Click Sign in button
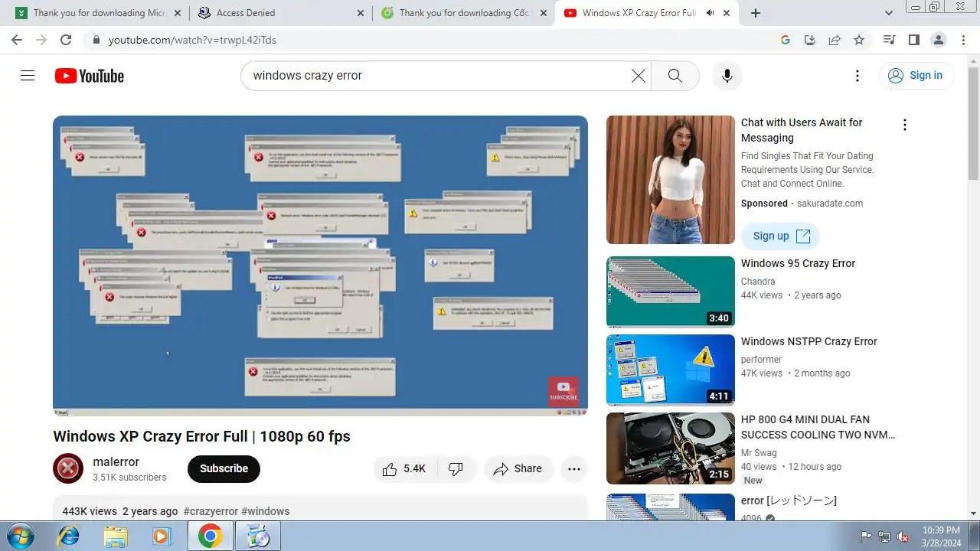980x551 pixels. coord(916,75)
